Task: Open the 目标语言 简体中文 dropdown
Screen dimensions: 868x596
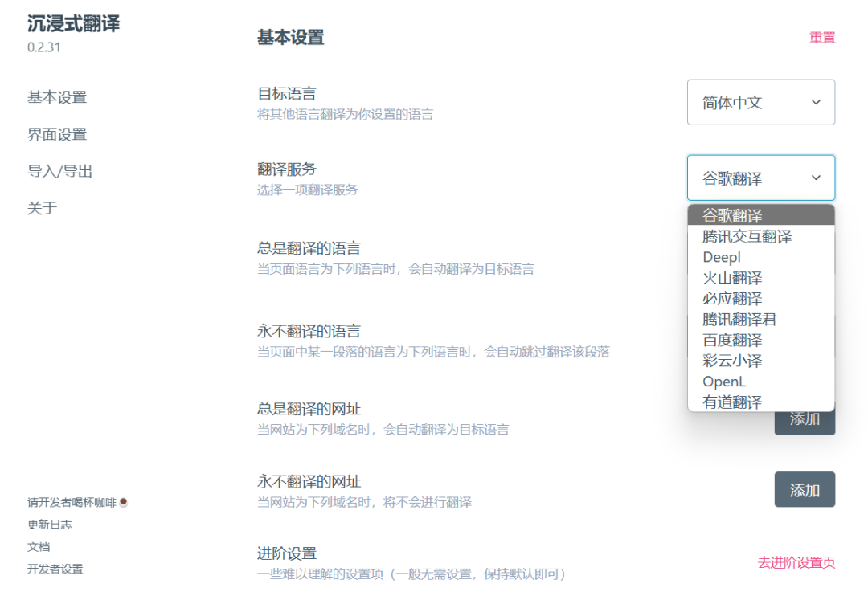Action: pyautogui.click(x=760, y=102)
